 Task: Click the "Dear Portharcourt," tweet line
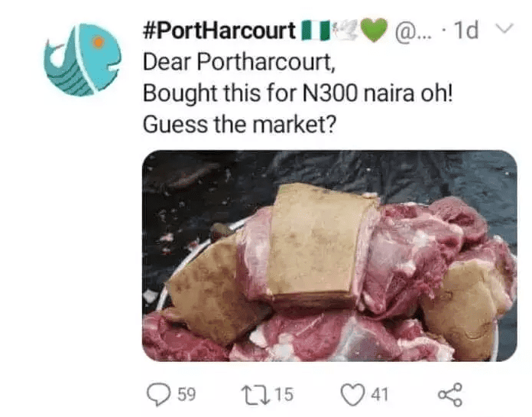(238, 62)
